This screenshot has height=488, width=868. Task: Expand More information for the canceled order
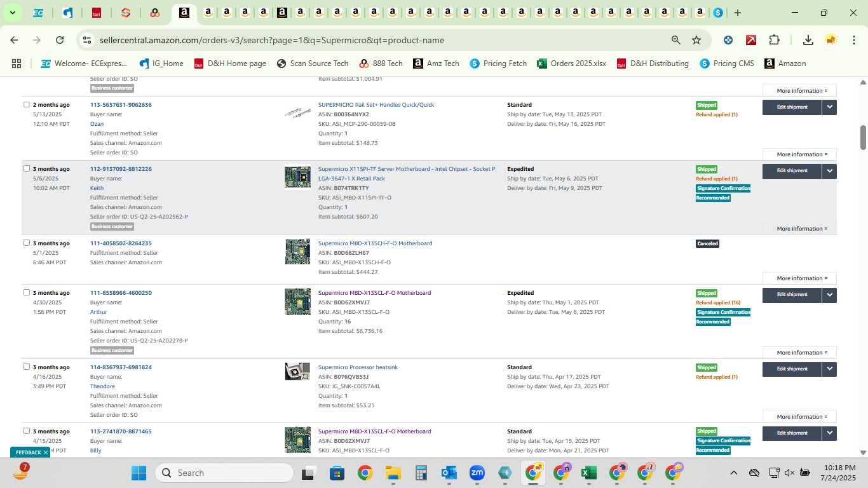click(799, 278)
